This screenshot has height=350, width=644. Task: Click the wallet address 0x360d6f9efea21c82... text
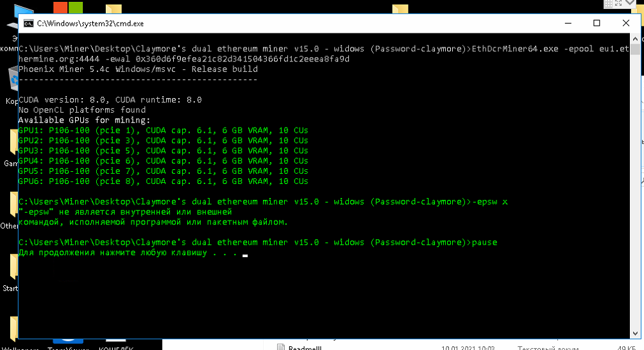242,59
